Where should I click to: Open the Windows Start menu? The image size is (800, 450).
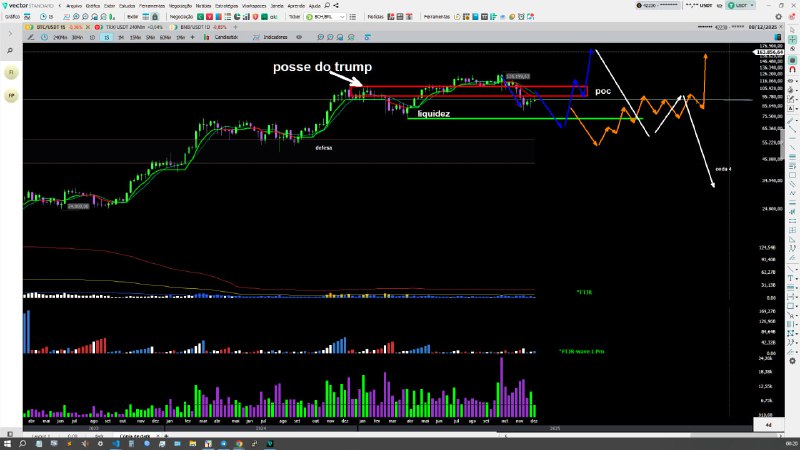8,443
